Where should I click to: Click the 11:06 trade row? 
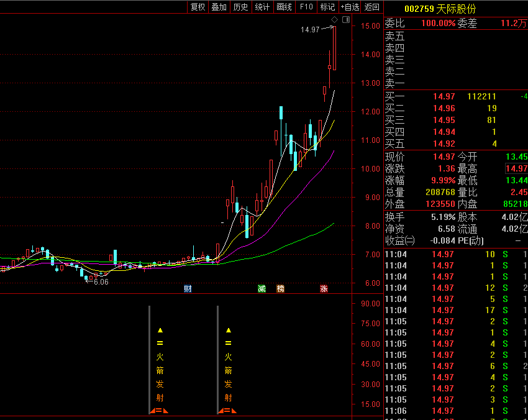click(x=456, y=411)
